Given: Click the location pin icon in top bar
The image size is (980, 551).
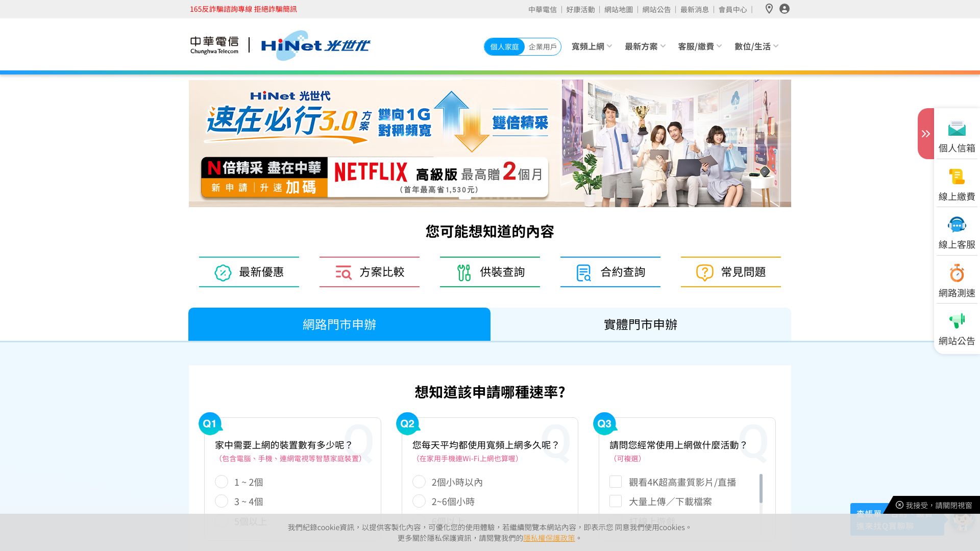Looking at the screenshot, I should 769,9.
